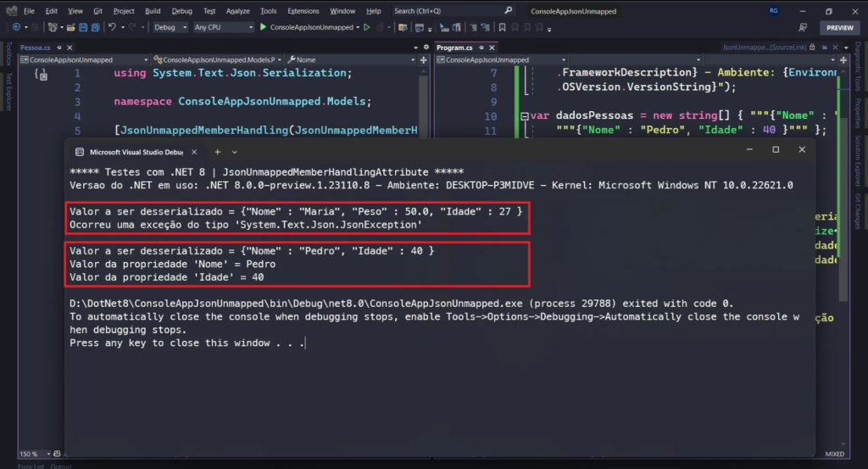Click the Save All toolbar icon
This screenshot has height=469, width=868.
[95, 27]
